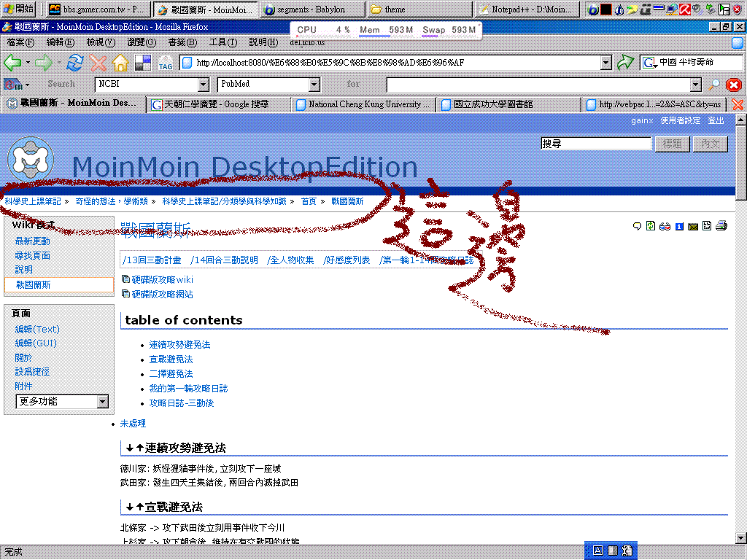Click the 登出 logout link
The width and height of the screenshot is (747, 560).
pos(716,120)
